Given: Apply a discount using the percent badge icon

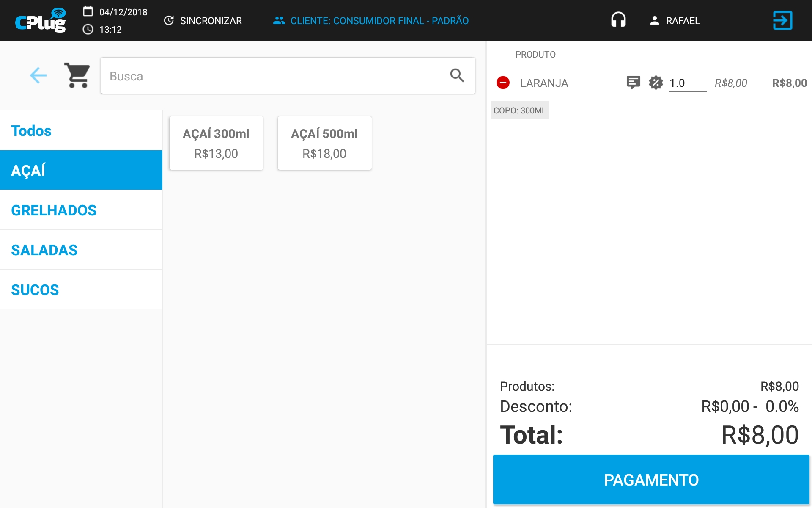Looking at the screenshot, I should pyautogui.click(x=656, y=83).
